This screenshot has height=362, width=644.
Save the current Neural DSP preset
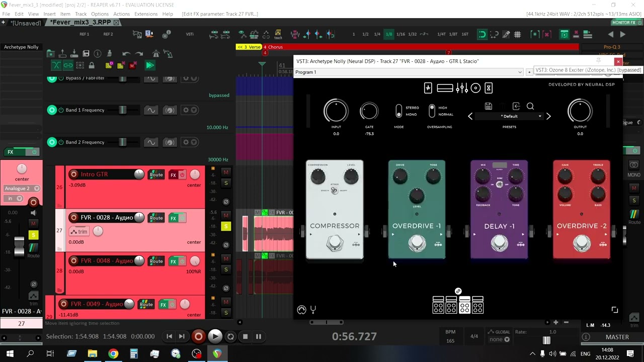click(488, 106)
